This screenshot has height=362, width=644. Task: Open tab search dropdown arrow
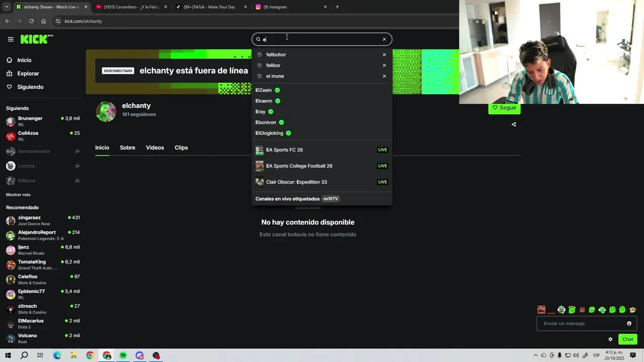pyautogui.click(x=7, y=7)
